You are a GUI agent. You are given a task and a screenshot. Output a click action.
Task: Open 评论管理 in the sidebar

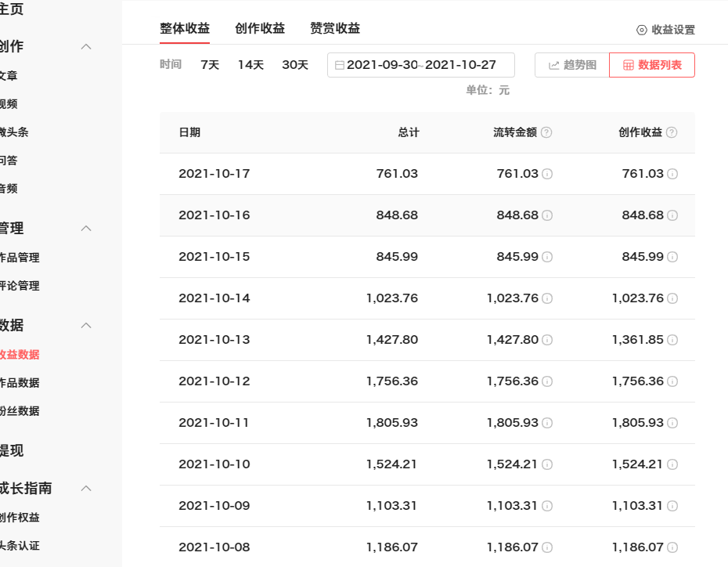(x=19, y=286)
